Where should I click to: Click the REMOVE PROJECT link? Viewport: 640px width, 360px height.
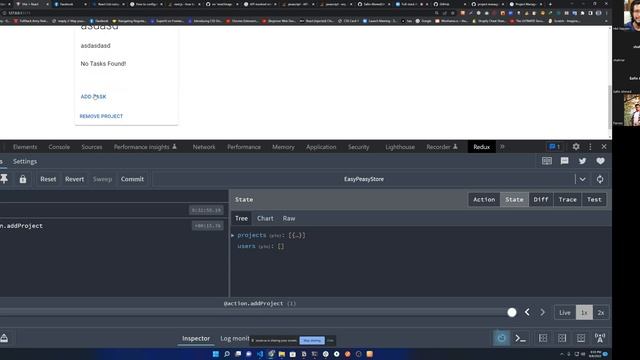click(101, 116)
